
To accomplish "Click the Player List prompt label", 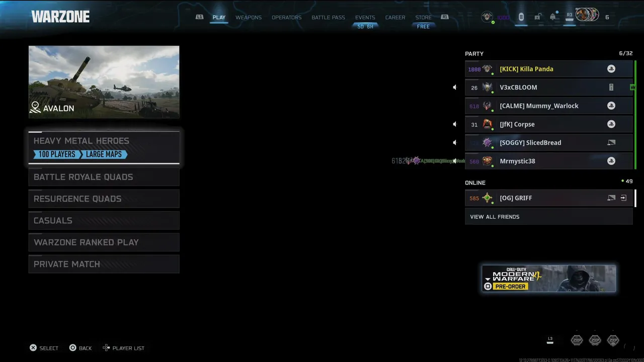I will (x=128, y=348).
